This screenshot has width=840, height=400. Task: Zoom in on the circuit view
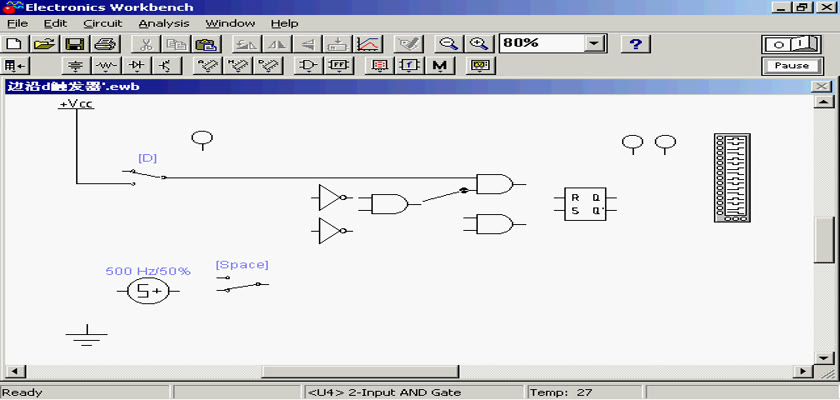click(x=478, y=43)
